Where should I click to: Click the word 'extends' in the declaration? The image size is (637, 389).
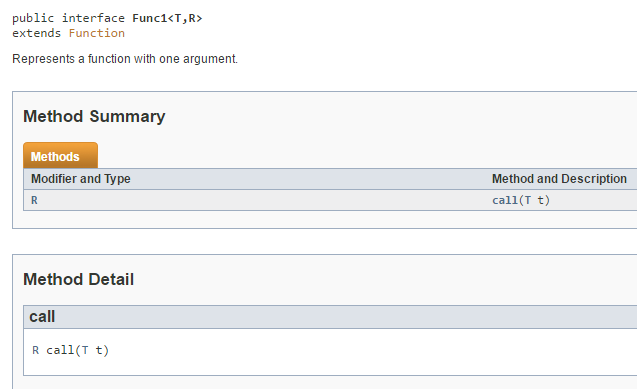click(x=37, y=33)
